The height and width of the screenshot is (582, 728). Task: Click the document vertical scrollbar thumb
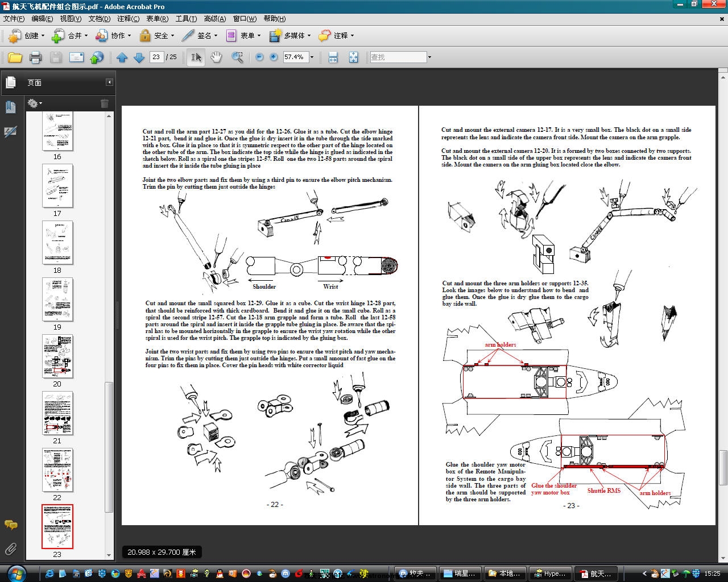[723, 467]
